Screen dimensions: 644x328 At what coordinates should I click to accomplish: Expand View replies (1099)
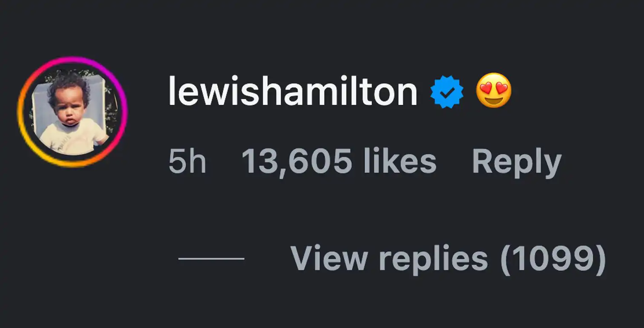coord(448,259)
